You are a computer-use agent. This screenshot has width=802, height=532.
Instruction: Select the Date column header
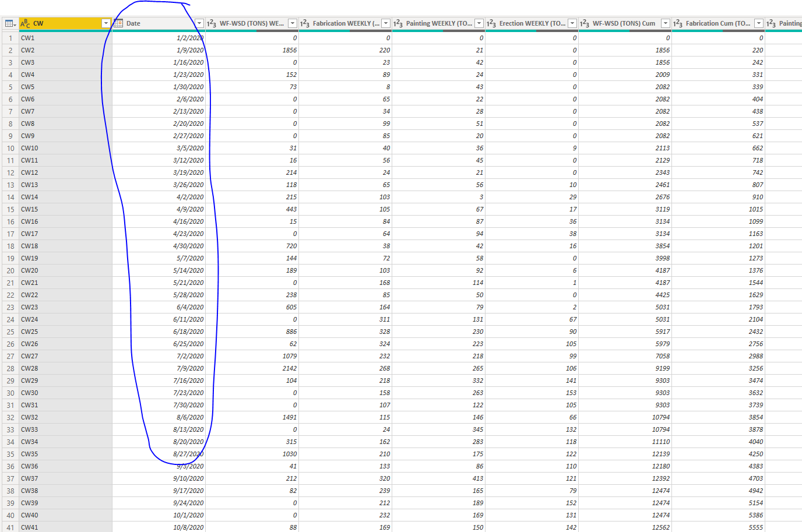tap(159, 23)
